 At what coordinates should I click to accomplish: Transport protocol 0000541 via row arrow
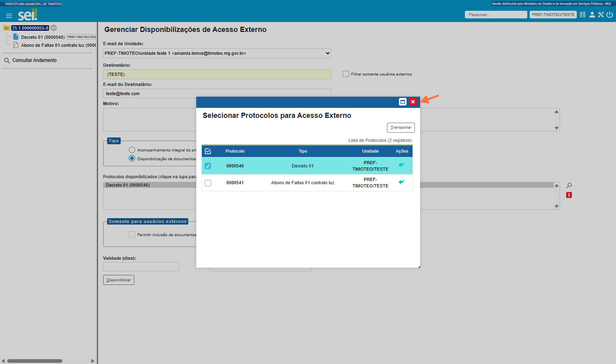(x=402, y=182)
